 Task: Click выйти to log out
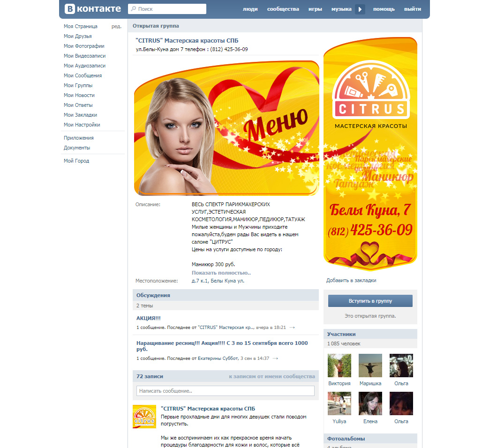[413, 9]
